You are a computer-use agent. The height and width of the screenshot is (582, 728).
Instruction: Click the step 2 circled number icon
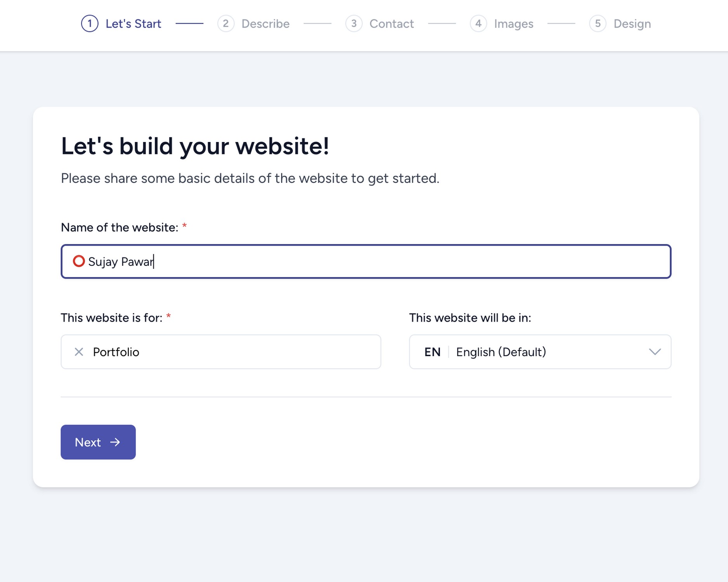click(x=226, y=24)
